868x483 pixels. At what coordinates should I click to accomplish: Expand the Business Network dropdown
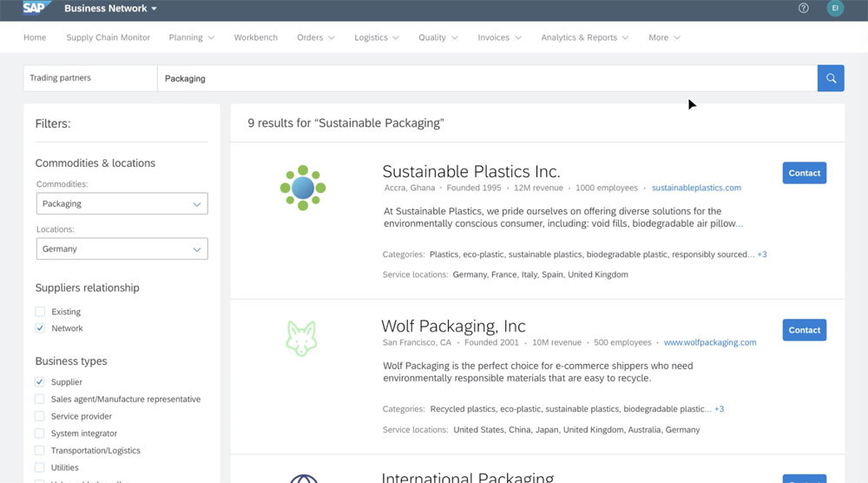point(111,9)
